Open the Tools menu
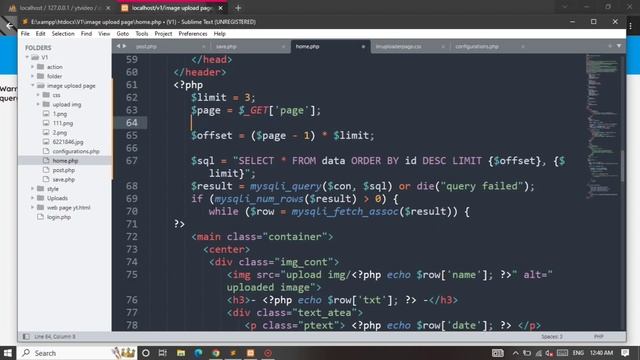Viewport: 640px width, 360px height. (x=142, y=33)
